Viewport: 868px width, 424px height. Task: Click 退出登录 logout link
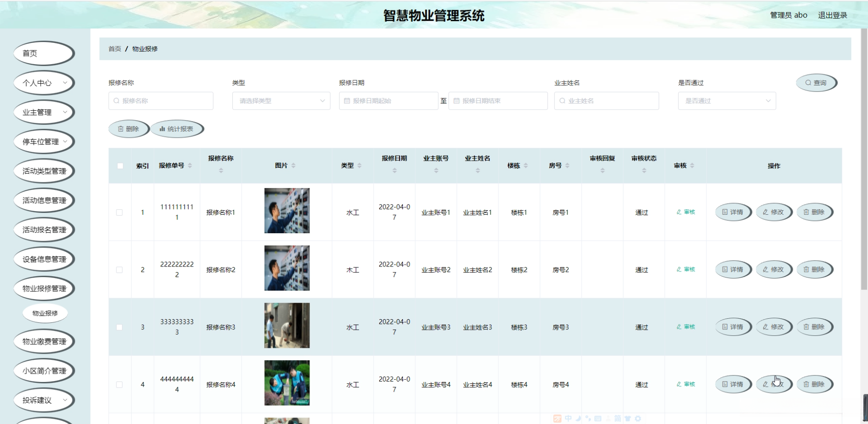coord(832,15)
